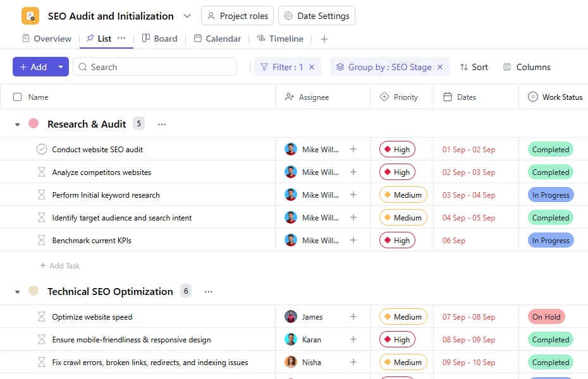Click inside the Search field
588x379 pixels.
click(155, 66)
